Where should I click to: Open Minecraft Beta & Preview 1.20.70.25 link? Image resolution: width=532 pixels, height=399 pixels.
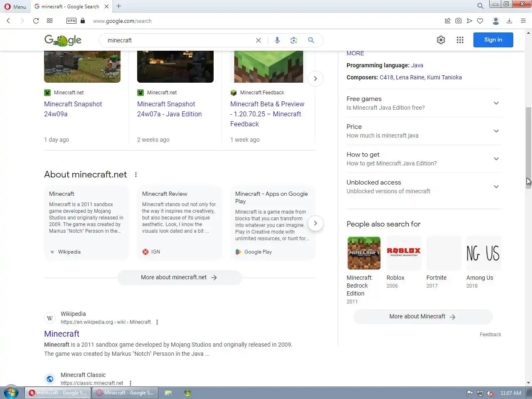coord(267,114)
